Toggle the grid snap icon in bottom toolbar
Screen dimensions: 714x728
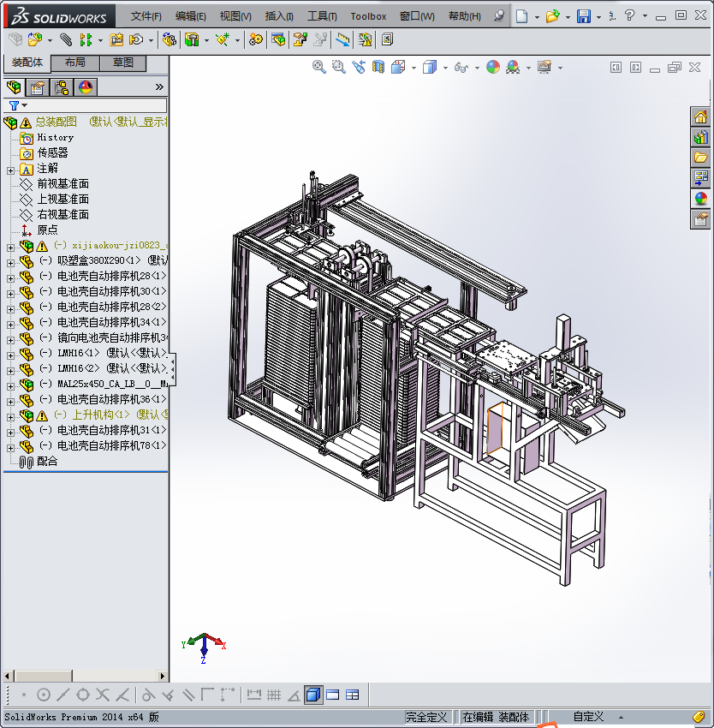click(x=274, y=695)
